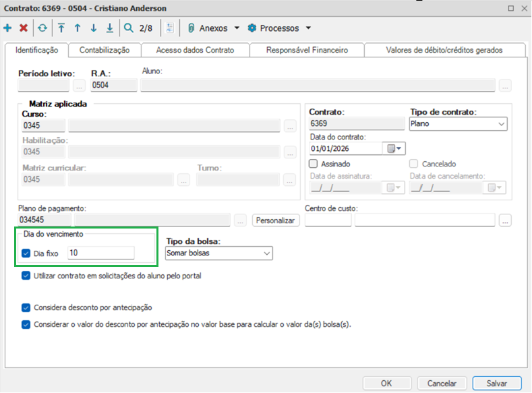Screen dimensions: 532x393
Task: Open the Tipo de contrato combo box
Action: coord(458,124)
